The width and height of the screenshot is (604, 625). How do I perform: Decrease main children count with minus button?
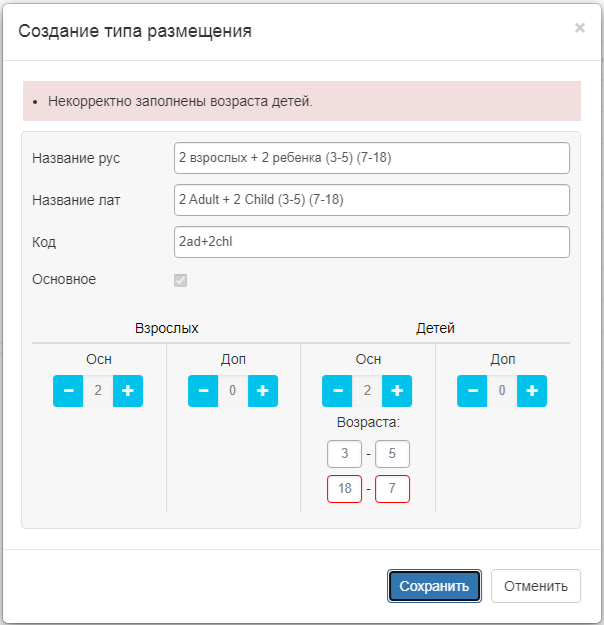point(337,391)
